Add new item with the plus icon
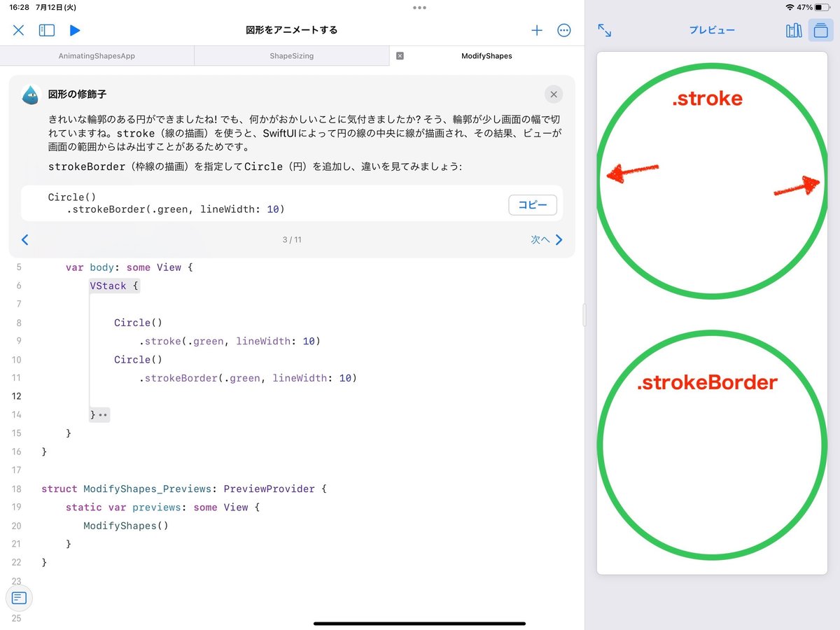The height and width of the screenshot is (630, 840). point(537,30)
